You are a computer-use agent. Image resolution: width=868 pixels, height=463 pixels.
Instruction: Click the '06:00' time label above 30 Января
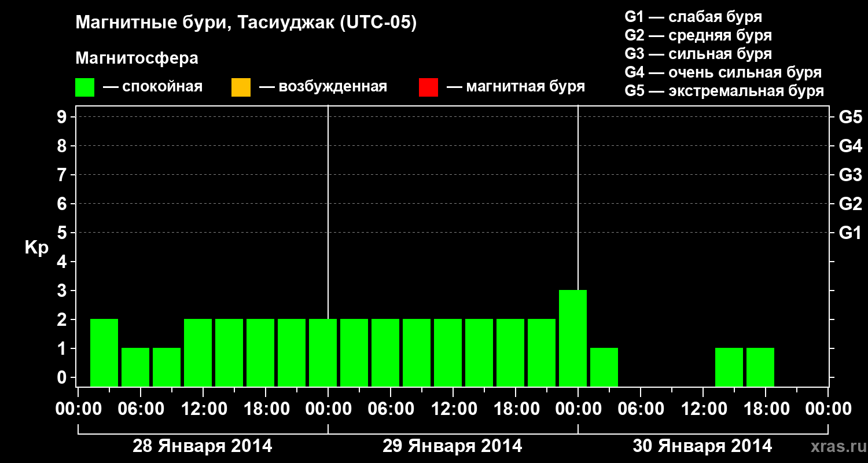pos(640,409)
